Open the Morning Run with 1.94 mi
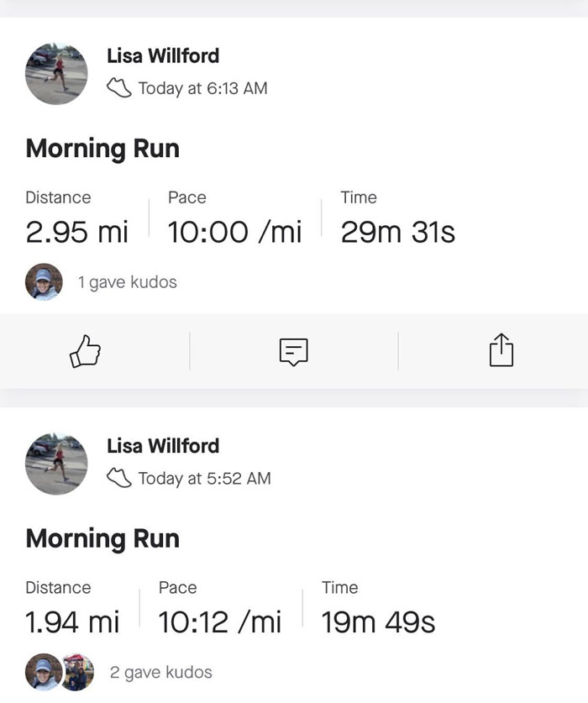Image resolution: width=588 pixels, height=703 pixels. [102, 538]
